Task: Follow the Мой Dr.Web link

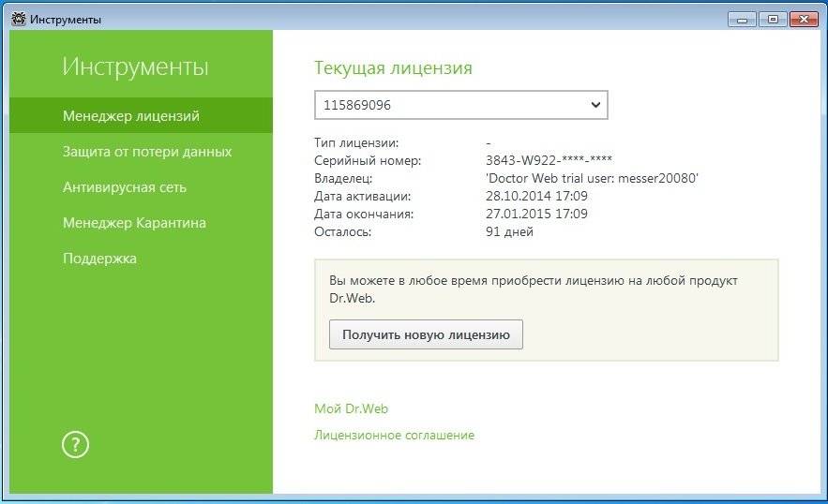Action: point(351,408)
